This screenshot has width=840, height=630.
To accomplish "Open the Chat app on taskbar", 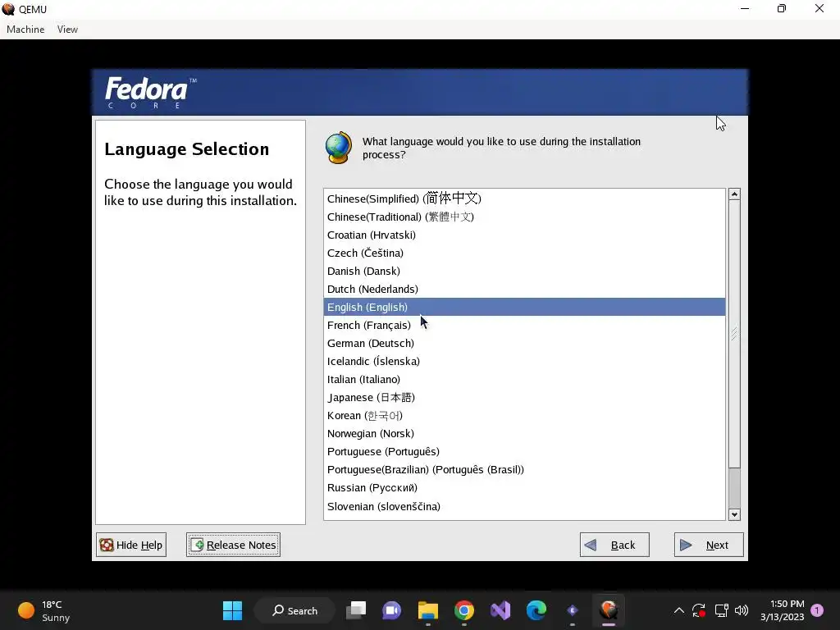I will tap(391, 610).
